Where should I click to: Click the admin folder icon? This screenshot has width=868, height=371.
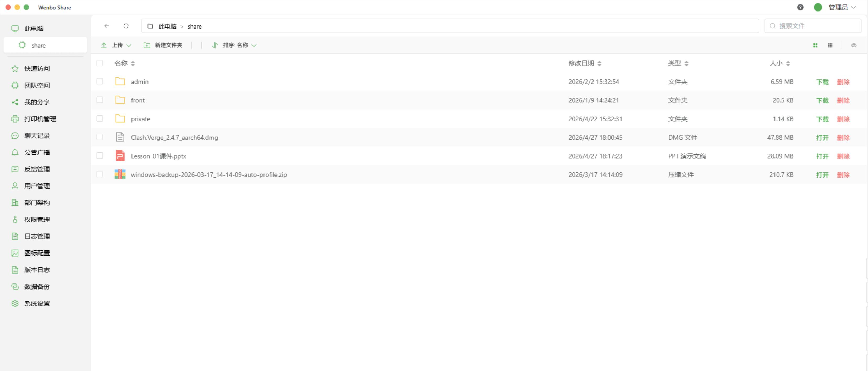coord(120,81)
